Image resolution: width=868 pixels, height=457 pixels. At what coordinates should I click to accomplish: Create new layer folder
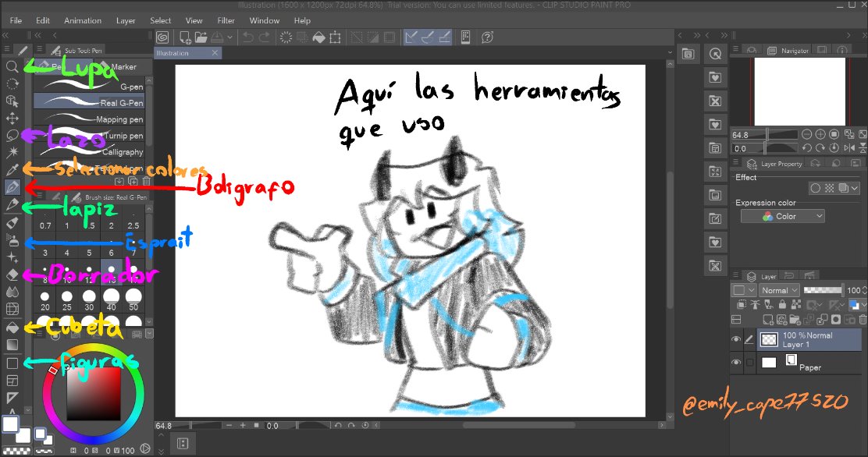[795, 319]
